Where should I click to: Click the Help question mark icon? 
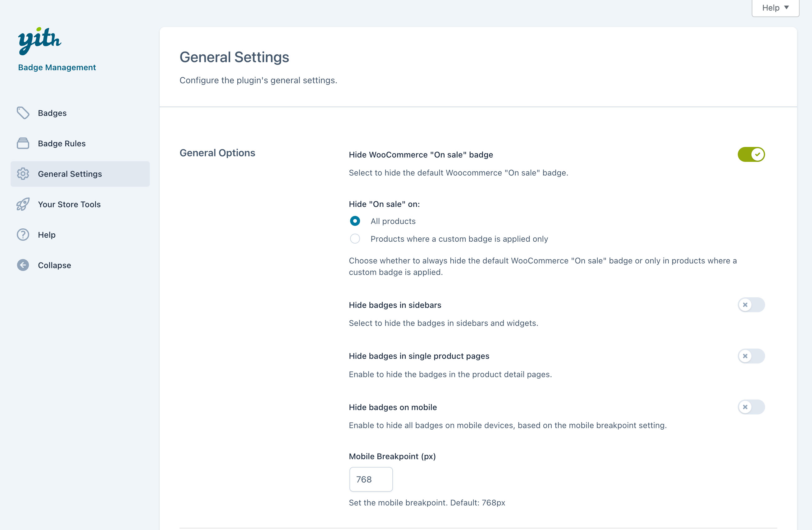pos(23,235)
